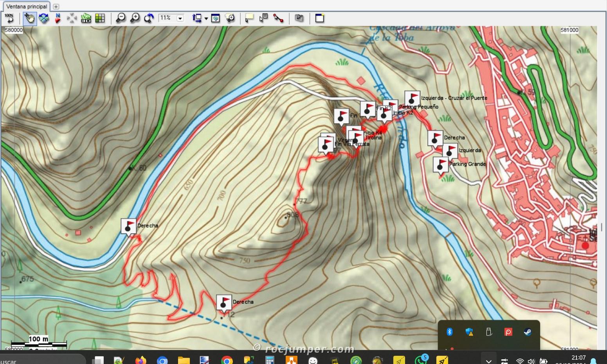Zoom in with plus magnifier
This screenshot has height=364, width=607.
(135, 18)
